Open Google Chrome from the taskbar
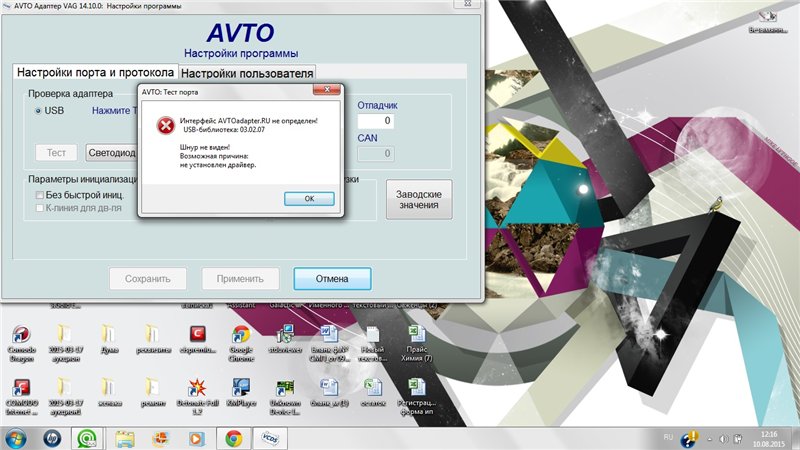Viewport: 800px width, 450px height. click(234, 437)
